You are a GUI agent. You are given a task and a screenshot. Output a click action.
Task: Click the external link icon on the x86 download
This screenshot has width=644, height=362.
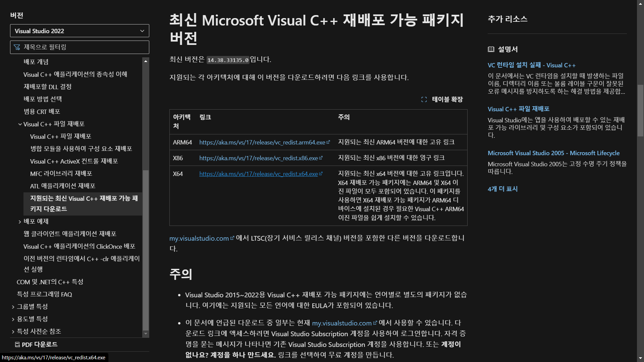point(321,158)
